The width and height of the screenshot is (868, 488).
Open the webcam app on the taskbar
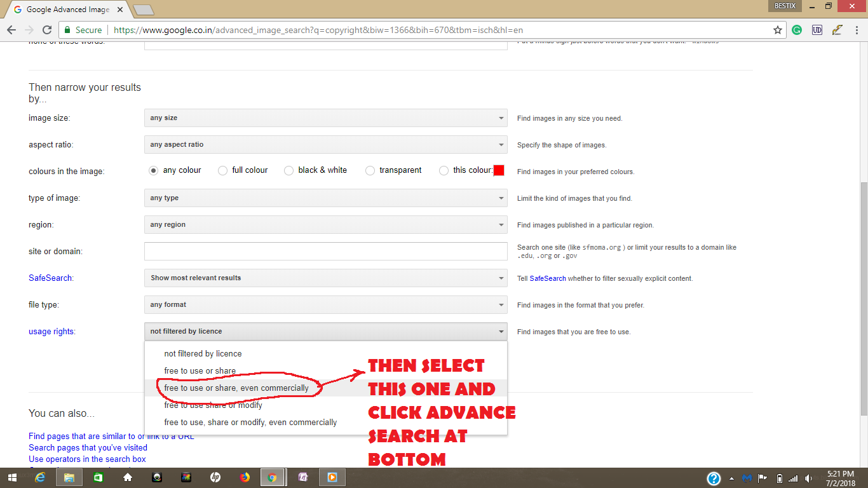coord(157,478)
